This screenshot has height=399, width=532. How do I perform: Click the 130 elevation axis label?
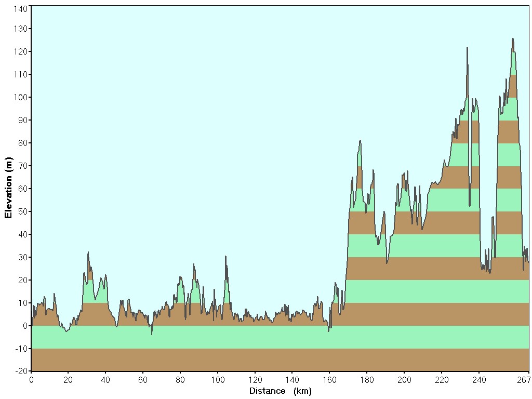21,29
